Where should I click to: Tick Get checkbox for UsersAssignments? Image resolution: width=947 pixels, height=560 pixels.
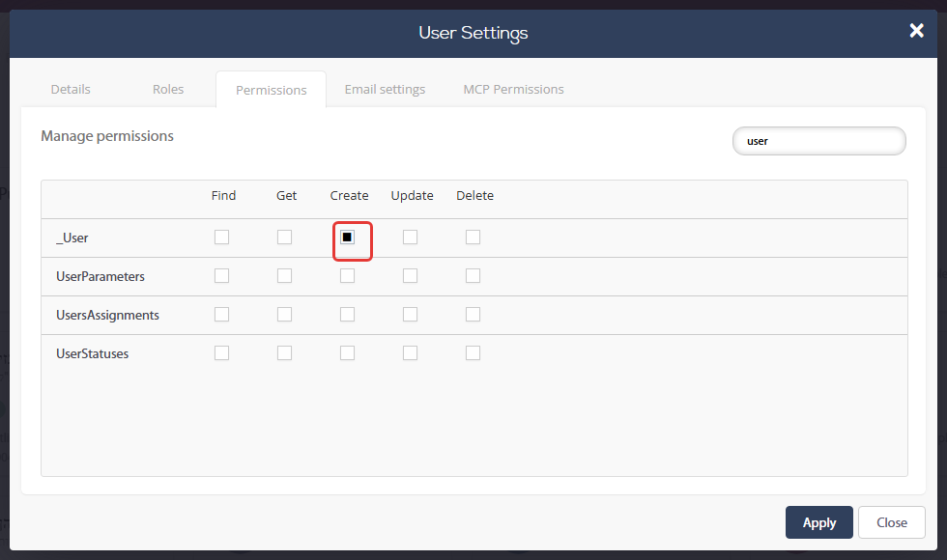point(284,315)
